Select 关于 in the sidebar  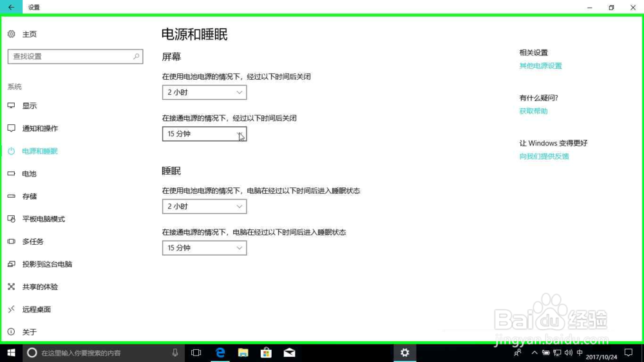30,332
